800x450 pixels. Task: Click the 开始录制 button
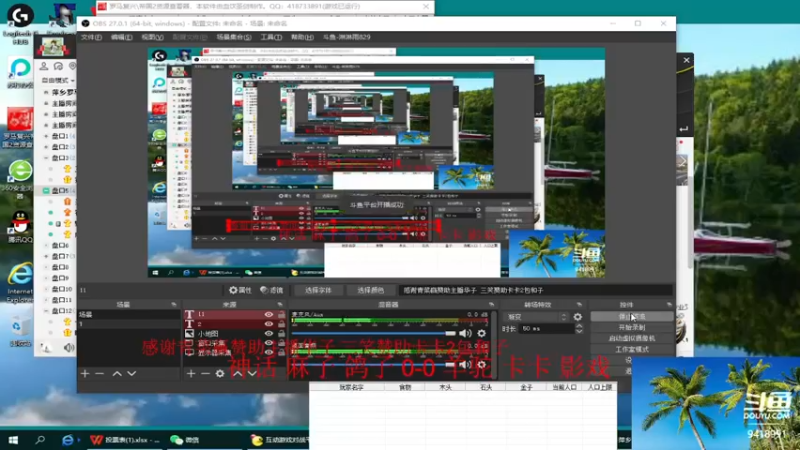click(632, 327)
